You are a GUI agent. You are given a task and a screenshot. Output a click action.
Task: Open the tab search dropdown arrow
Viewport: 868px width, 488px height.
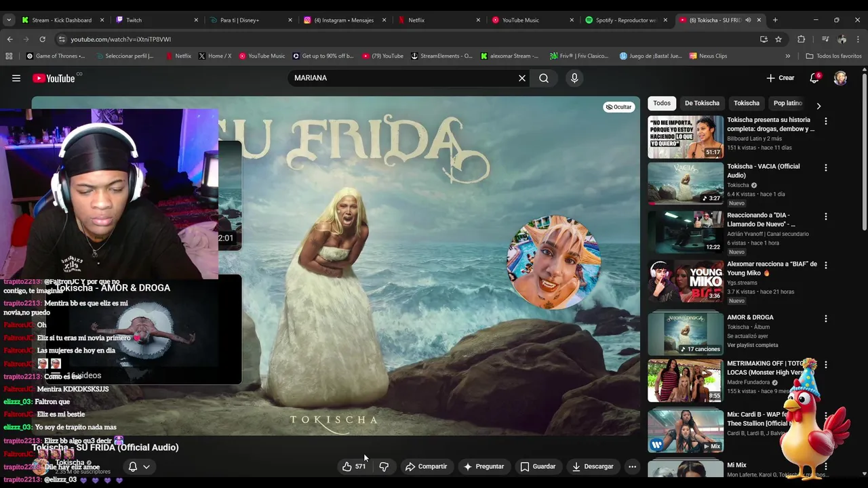point(9,20)
